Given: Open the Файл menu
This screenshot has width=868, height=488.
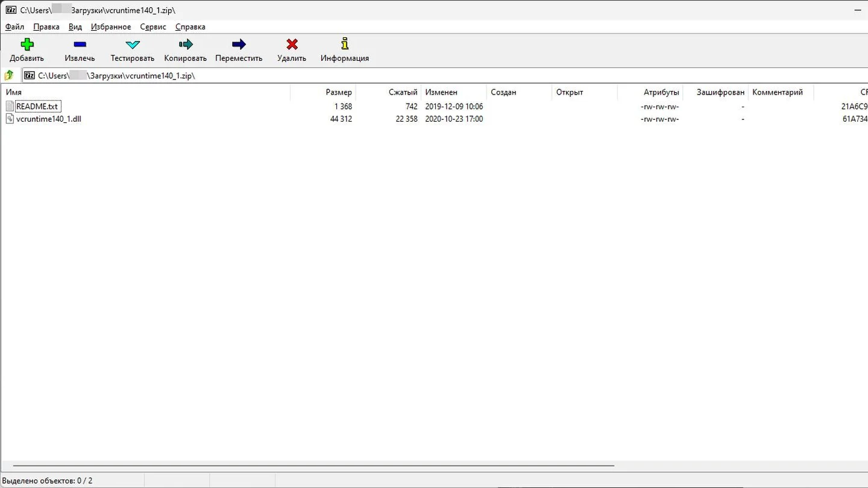Looking at the screenshot, I should (14, 27).
